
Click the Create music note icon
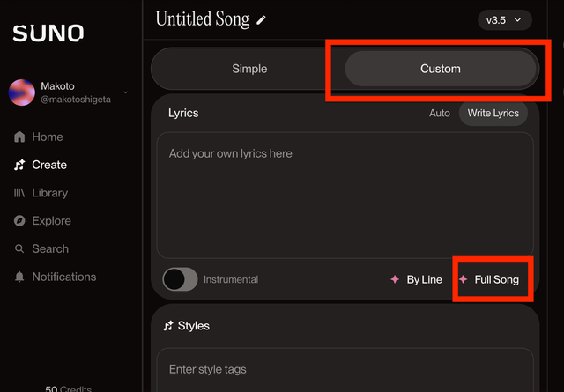pyautogui.click(x=19, y=165)
